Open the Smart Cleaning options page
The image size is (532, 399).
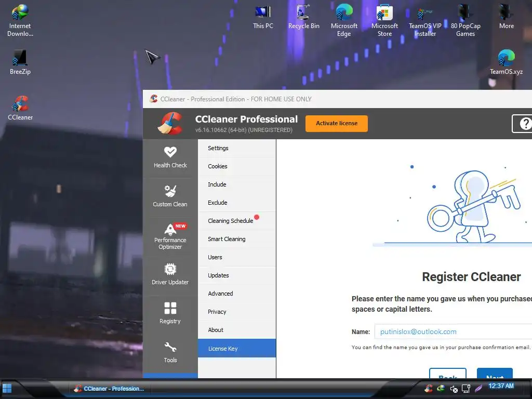click(237, 239)
